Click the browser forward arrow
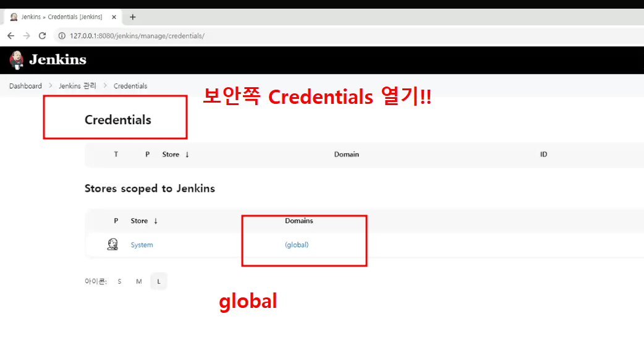Viewport: 644px width, 345px height. (x=27, y=36)
